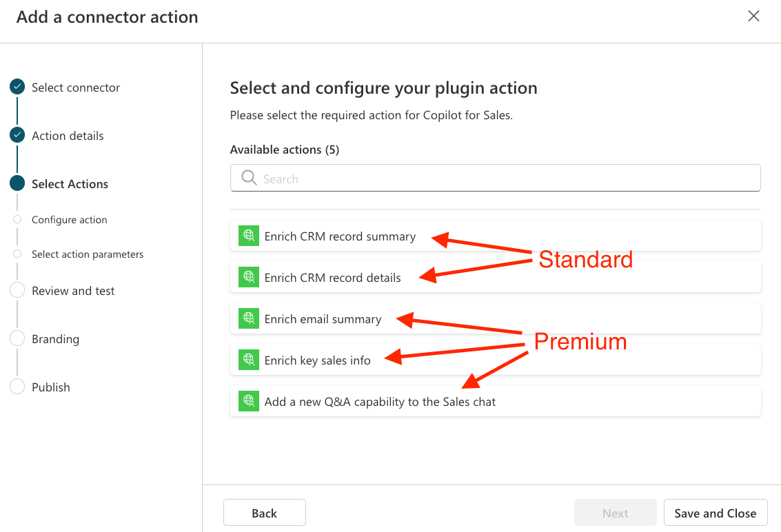Image resolution: width=781 pixels, height=532 pixels.
Task: Click Save and Close
Action: pyautogui.click(x=716, y=513)
